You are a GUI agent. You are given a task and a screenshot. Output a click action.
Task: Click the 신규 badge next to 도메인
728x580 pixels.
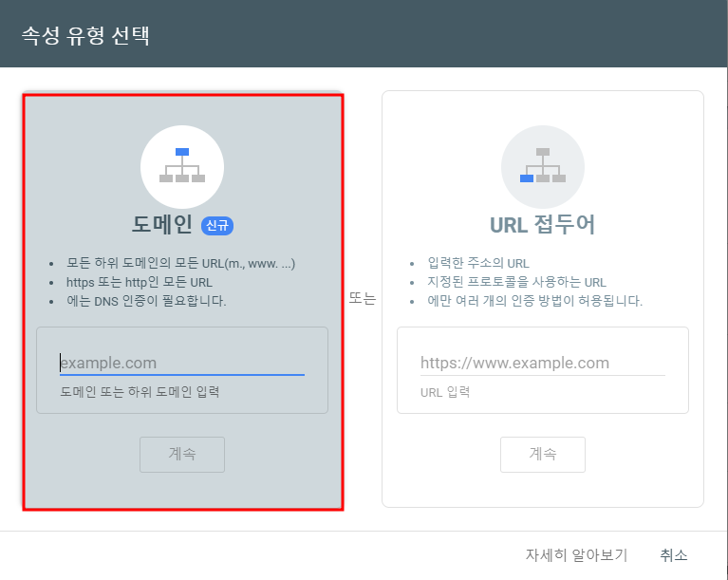(216, 226)
